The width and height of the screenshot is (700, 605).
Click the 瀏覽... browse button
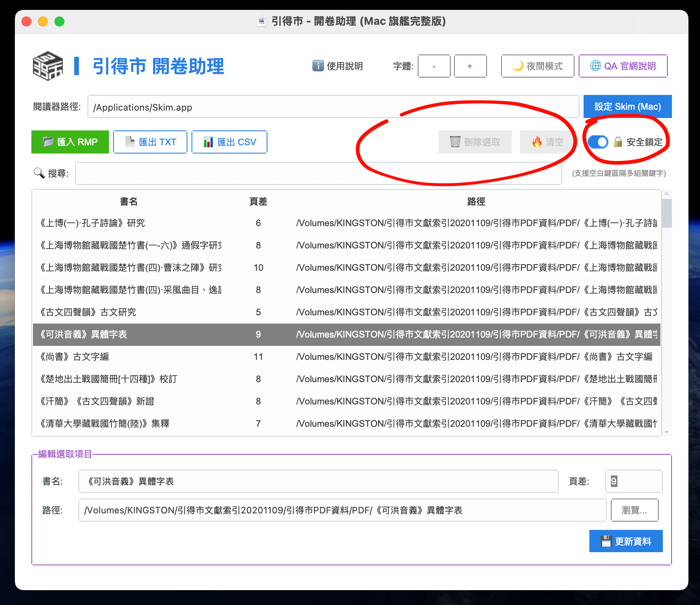pyautogui.click(x=634, y=510)
